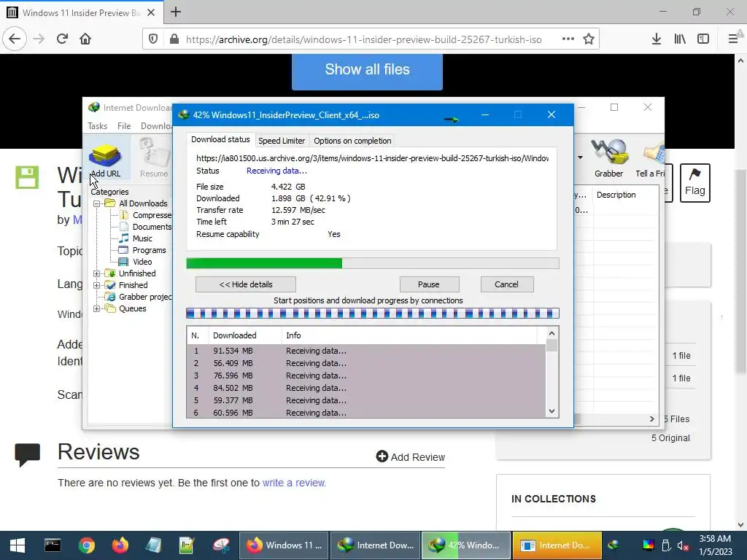The width and height of the screenshot is (747, 560).
Task: Go back to the previous page
Action: pos(15,39)
